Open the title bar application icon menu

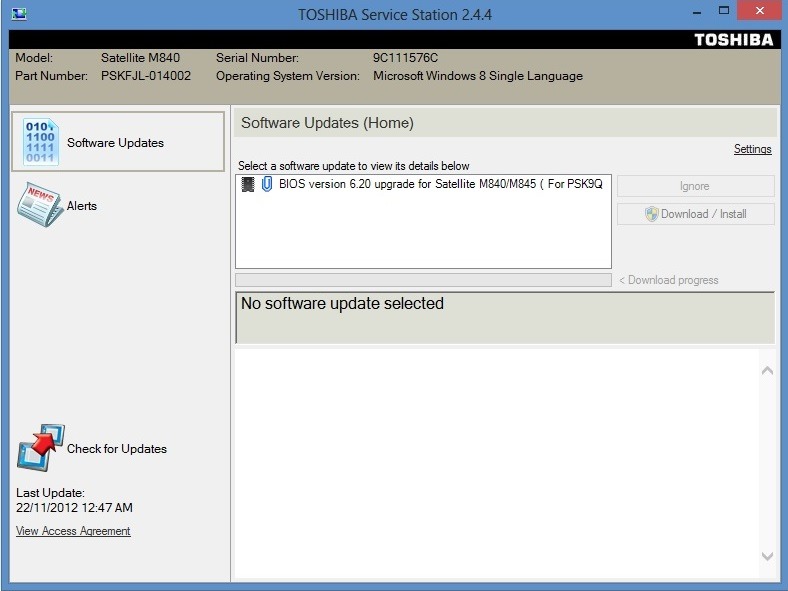(18, 14)
